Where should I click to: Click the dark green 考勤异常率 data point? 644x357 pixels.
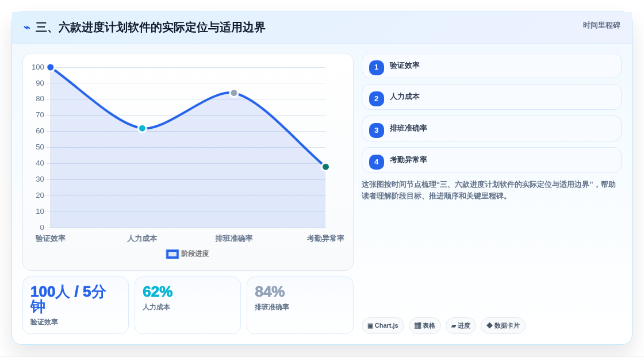(x=325, y=167)
